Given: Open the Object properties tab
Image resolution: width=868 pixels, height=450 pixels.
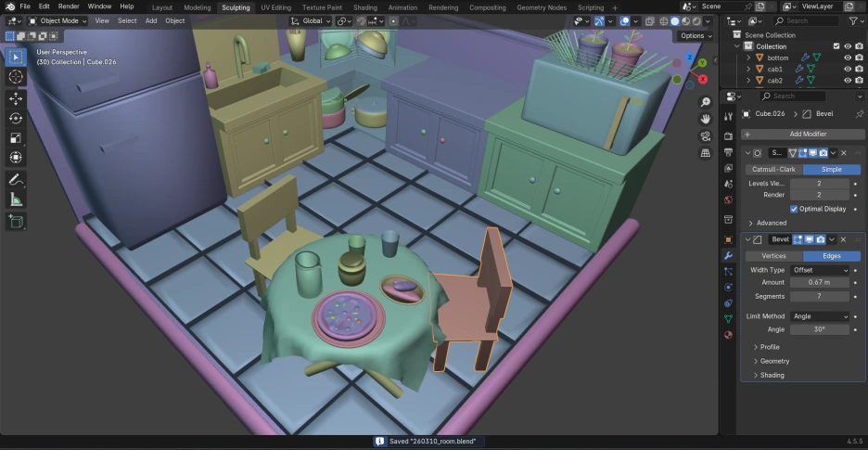Looking at the screenshot, I should (x=729, y=239).
